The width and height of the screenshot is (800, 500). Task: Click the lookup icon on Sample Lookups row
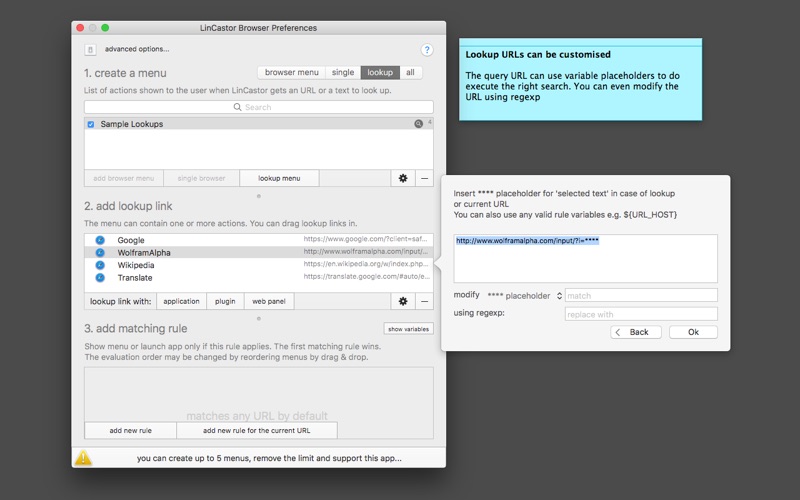418,123
